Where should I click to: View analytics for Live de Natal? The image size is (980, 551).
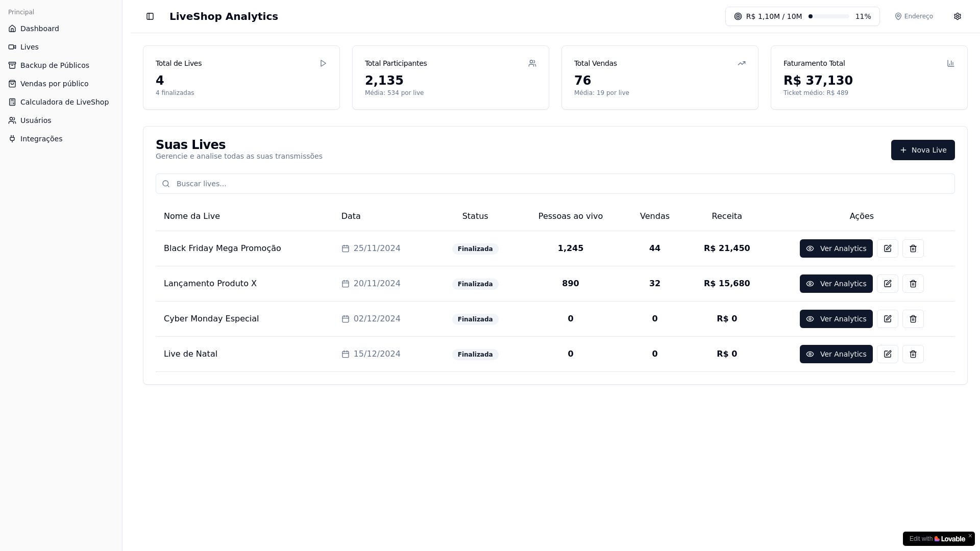[836, 354]
